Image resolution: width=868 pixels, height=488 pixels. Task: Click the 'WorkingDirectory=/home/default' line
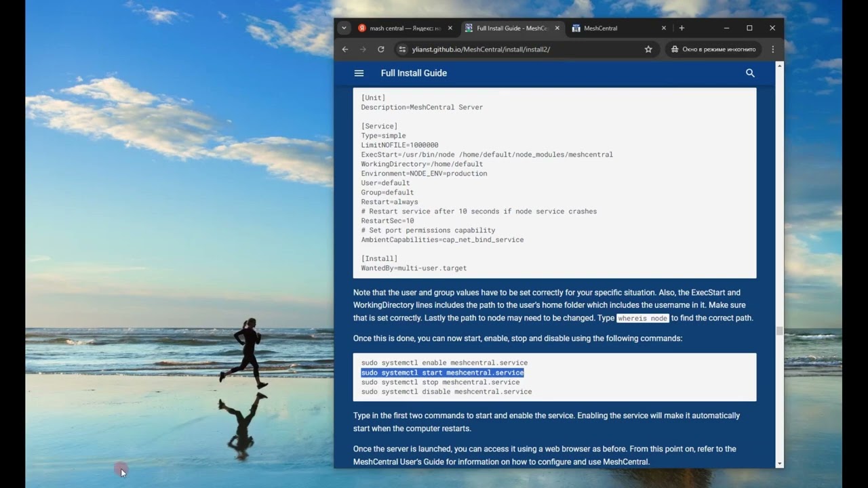[x=422, y=164]
